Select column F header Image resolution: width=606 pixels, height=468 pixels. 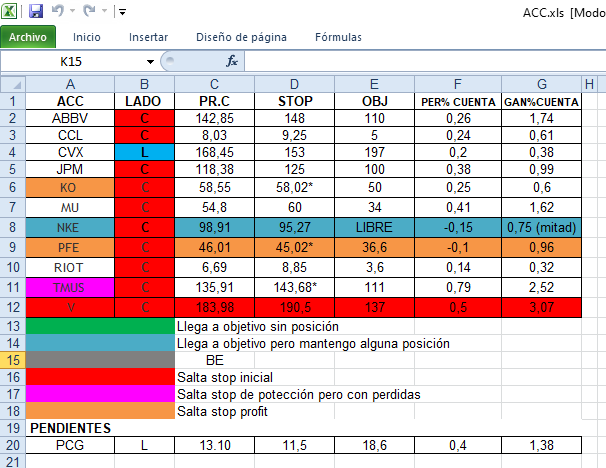pyautogui.click(x=458, y=84)
